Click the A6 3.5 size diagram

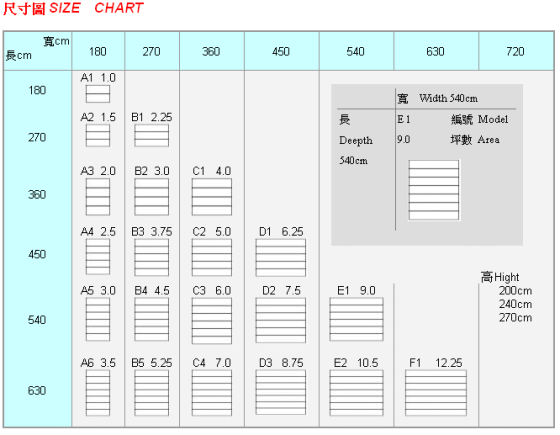point(98,393)
